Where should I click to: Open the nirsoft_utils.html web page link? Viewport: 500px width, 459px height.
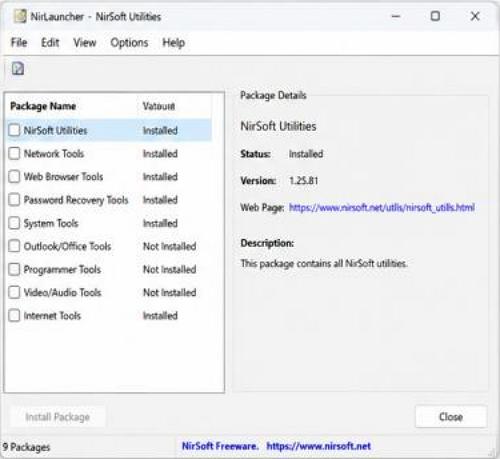382,208
